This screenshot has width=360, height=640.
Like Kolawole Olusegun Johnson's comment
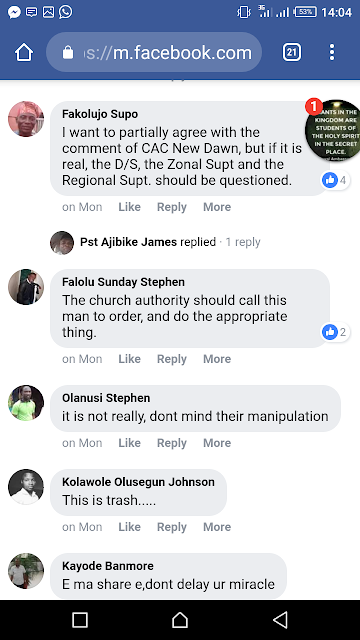pyautogui.click(x=129, y=527)
